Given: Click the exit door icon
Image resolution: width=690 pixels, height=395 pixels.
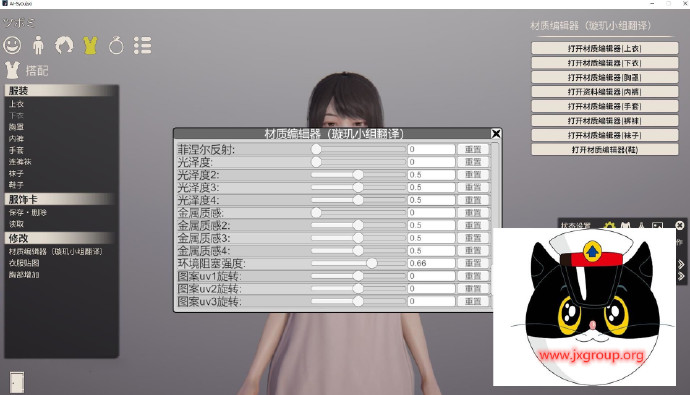Looking at the screenshot, I should point(17,382).
